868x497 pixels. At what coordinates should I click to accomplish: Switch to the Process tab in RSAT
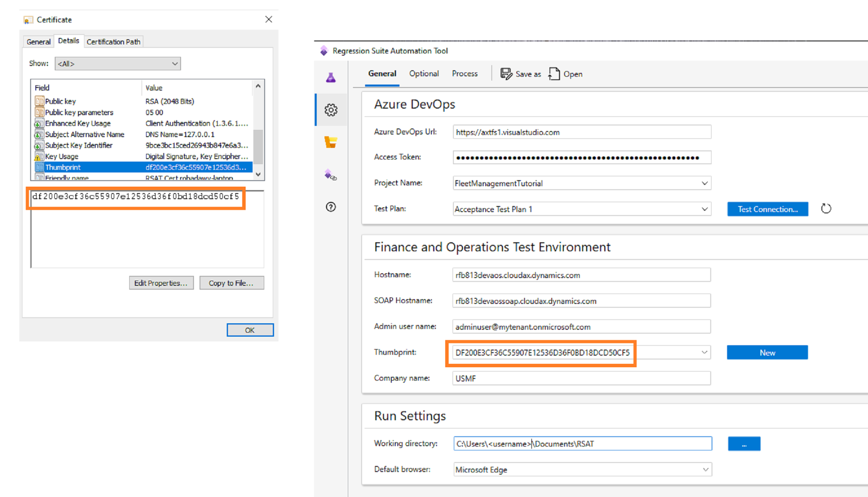pos(465,73)
